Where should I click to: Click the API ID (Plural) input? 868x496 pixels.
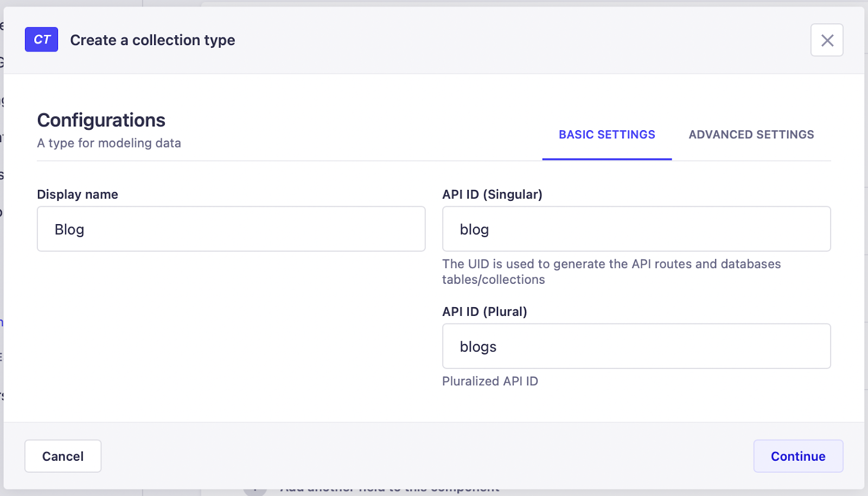(636, 346)
